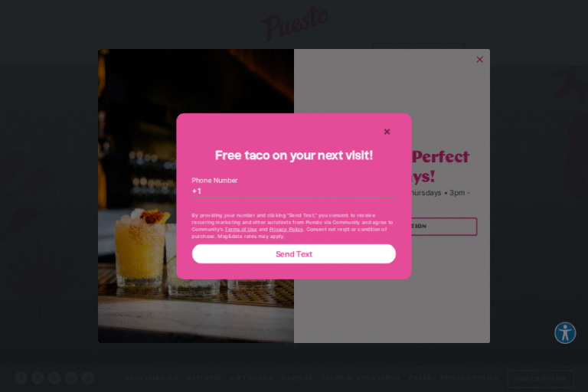Click the Send Text button
This screenshot has width=588, height=392.
294,254
